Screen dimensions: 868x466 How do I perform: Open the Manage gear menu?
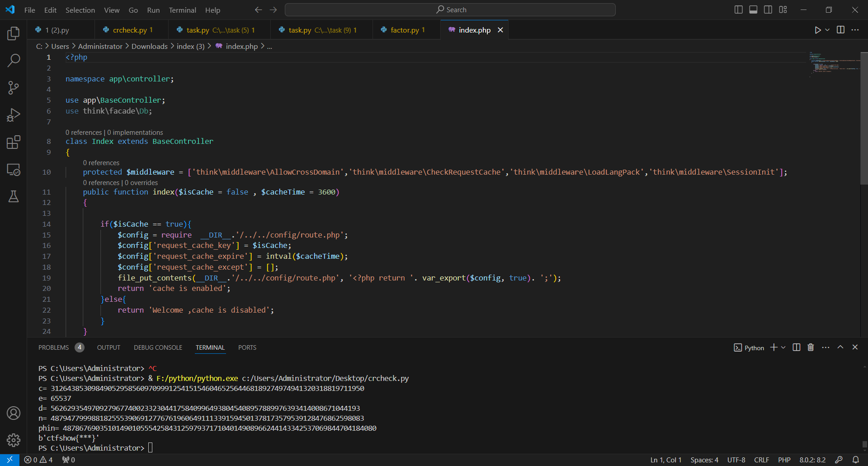pos(14,440)
